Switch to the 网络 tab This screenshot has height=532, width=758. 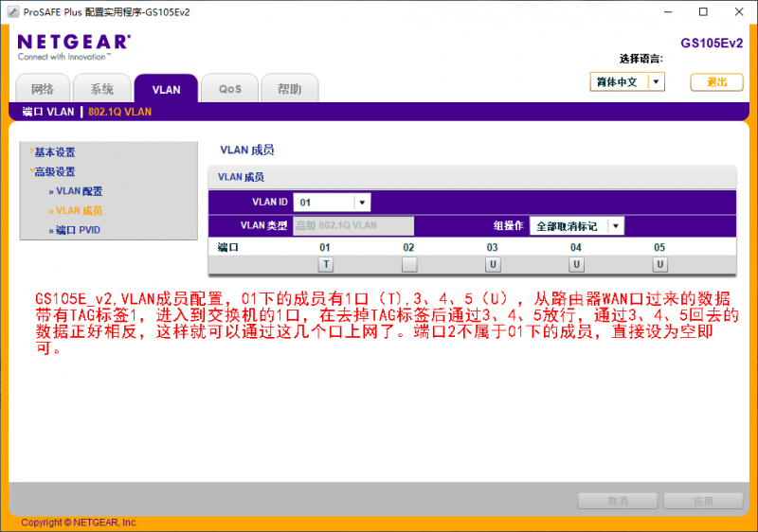pos(43,89)
